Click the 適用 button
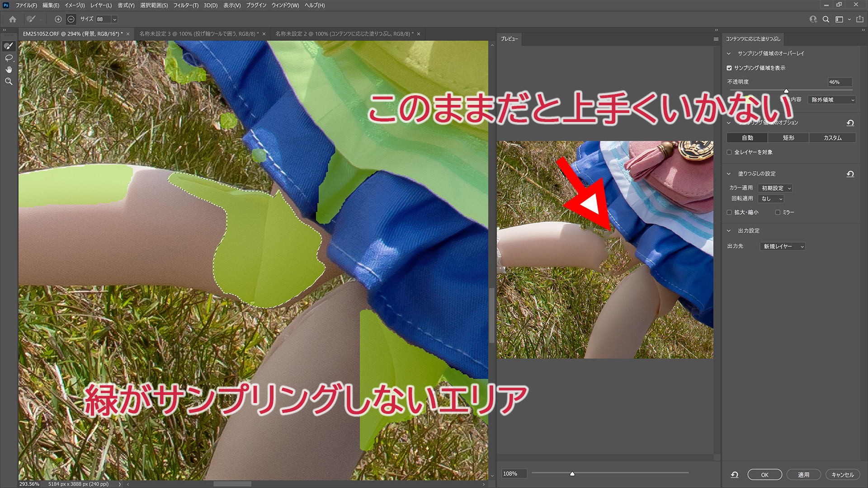868x488 pixels. [x=803, y=475]
